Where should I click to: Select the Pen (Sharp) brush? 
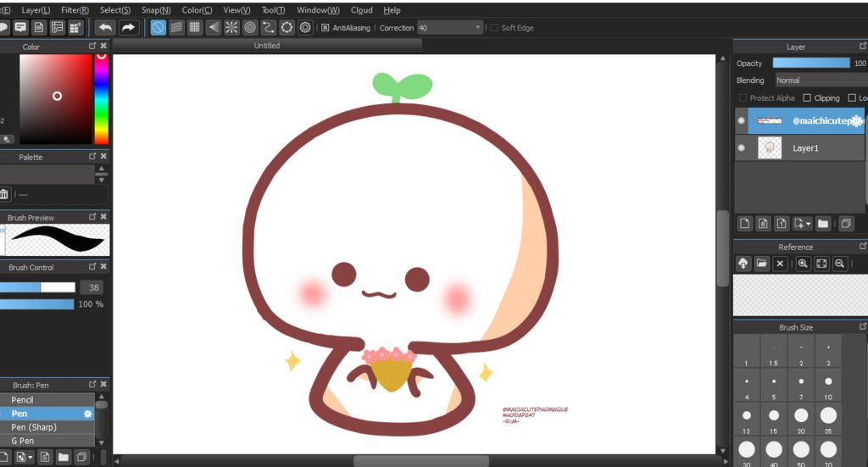coord(47,427)
